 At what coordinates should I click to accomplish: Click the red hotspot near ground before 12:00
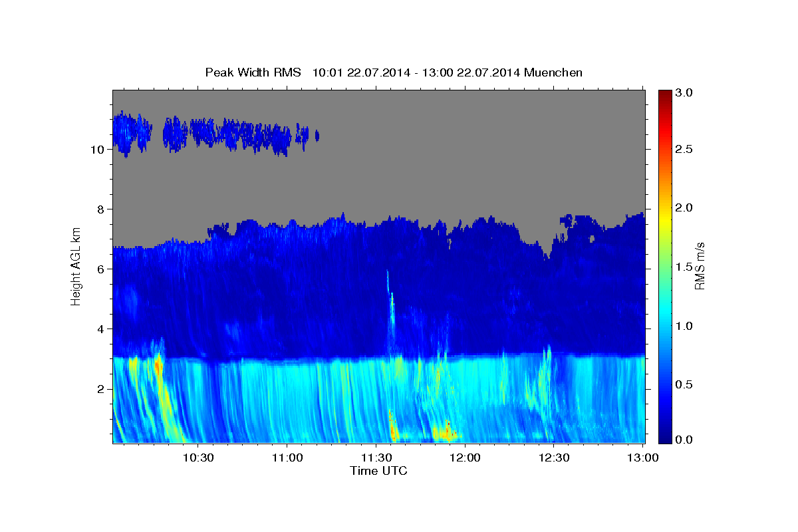coord(444,432)
